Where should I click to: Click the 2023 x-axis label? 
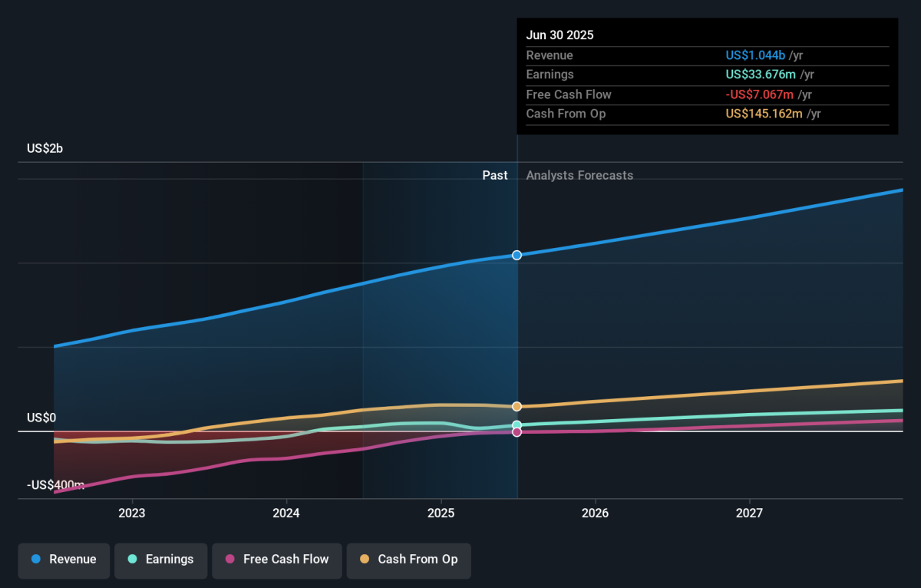click(x=132, y=513)
